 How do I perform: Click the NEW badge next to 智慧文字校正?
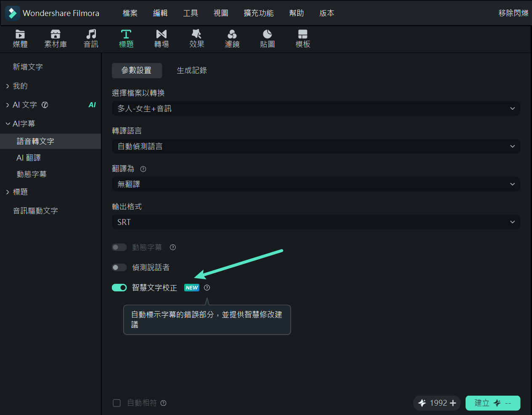(192, 288)
